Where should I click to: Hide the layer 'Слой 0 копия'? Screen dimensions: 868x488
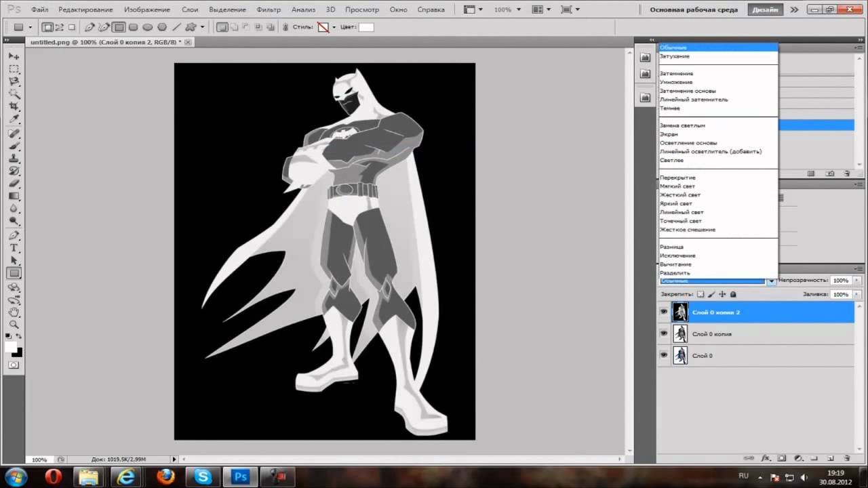(663, 334)
